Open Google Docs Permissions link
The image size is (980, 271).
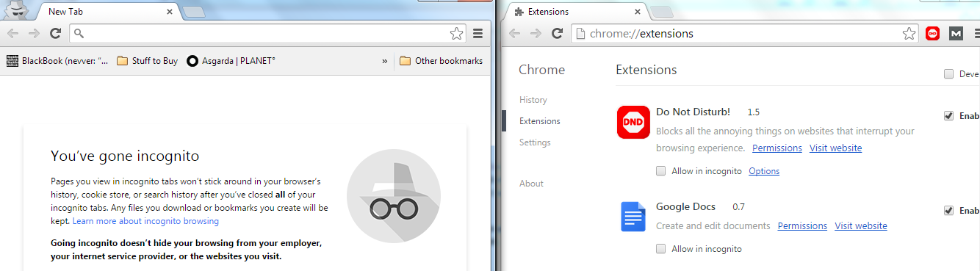click(803, 226)
